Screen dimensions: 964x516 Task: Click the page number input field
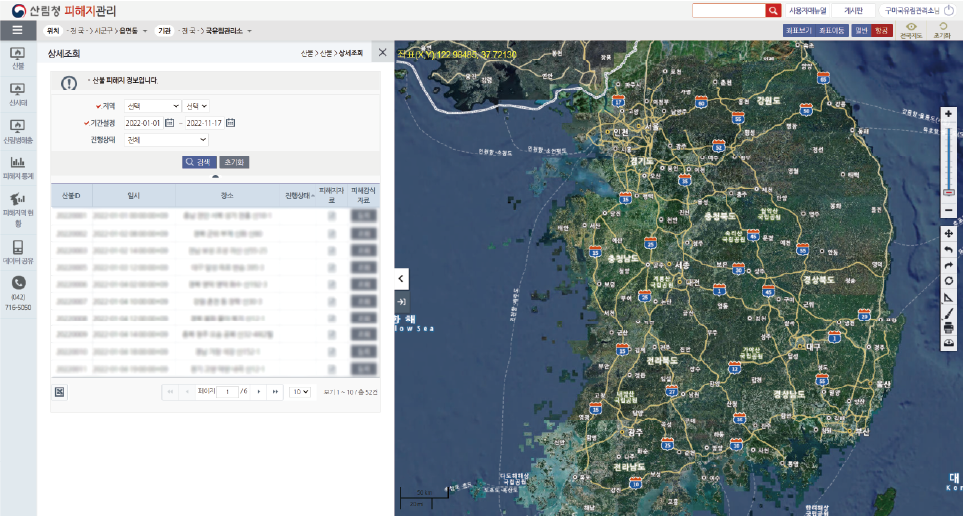tap(227, 392)
